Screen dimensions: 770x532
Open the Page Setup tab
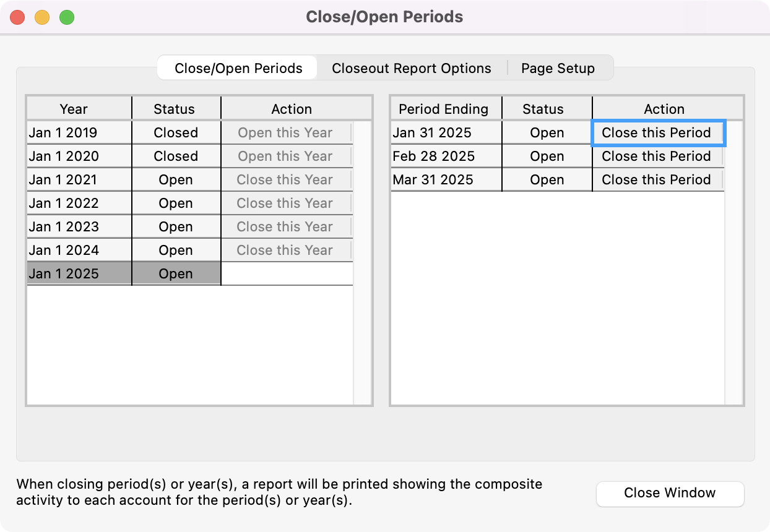[558, 68]
